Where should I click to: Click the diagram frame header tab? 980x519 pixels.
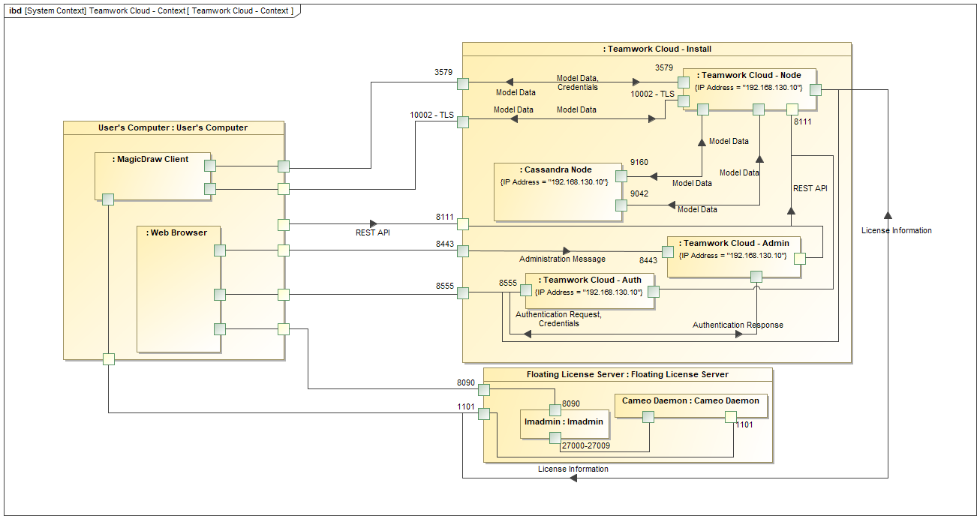[152, 11]
